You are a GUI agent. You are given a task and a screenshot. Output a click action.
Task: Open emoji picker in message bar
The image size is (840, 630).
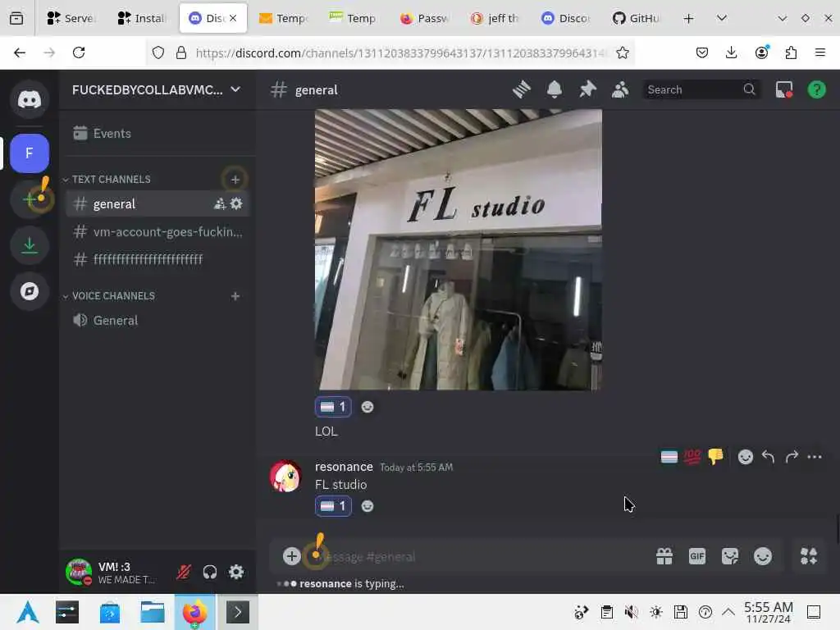763,556
